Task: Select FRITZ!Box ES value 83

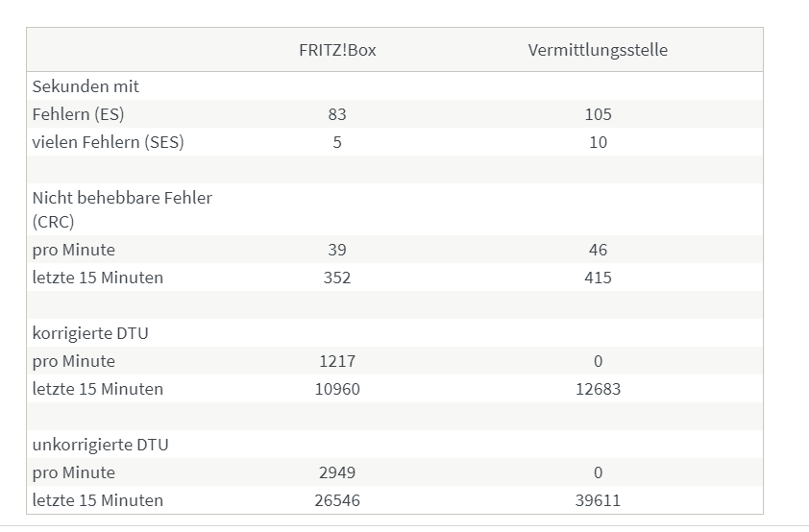Action: tap(337, 114)
